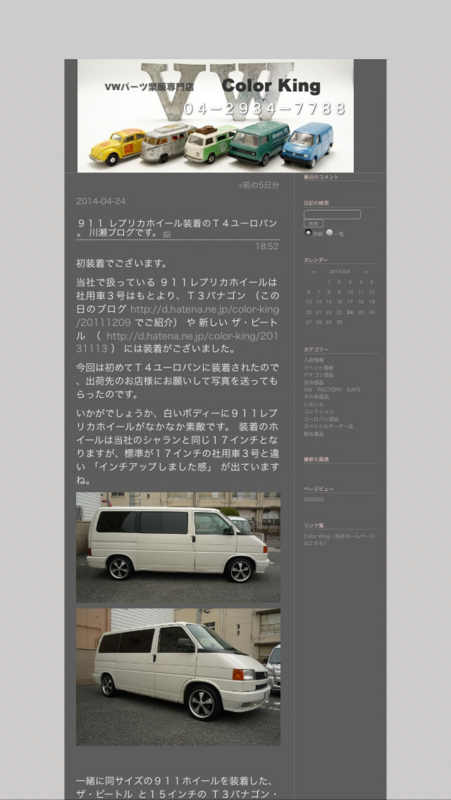Click the 検索 search button
The image size is (451, 800).
pos(313,223)
